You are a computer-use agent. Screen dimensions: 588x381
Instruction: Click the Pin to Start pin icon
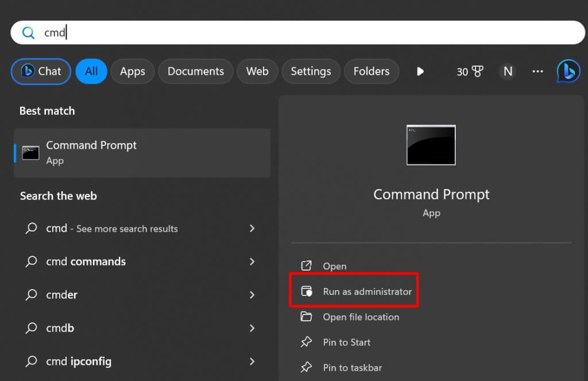coord(307,342)
